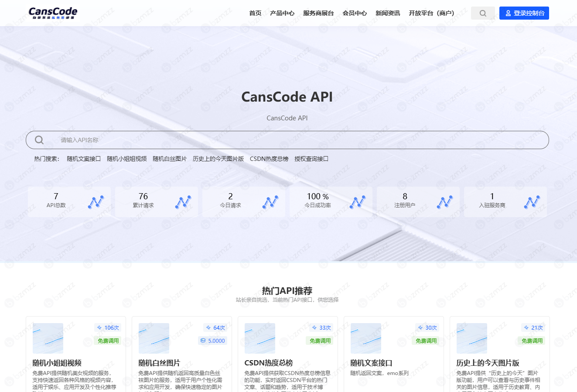
Task: Open 随机白丝图片 card thumbnail
Action: (x=154, y=338)
